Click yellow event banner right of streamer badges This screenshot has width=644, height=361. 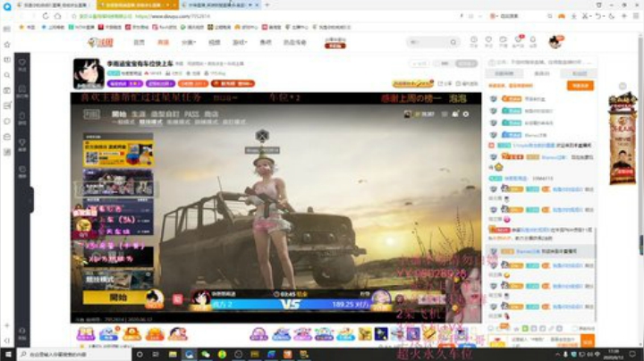[x=413, y=83]
